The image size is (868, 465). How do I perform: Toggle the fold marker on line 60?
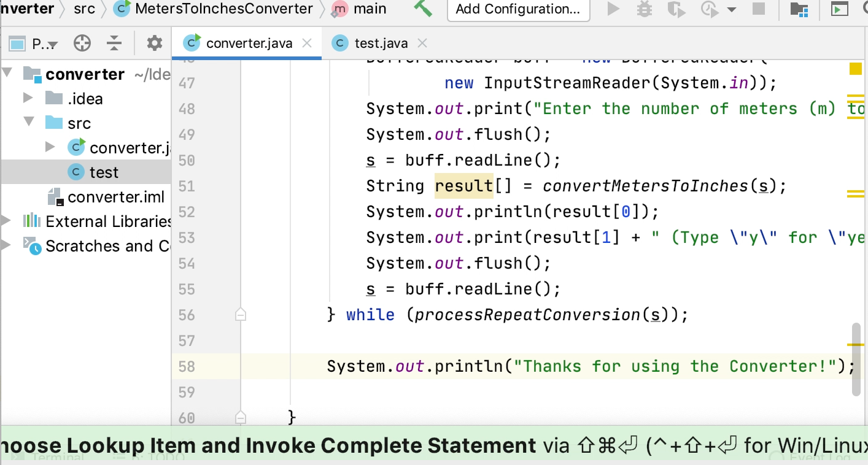241,418
